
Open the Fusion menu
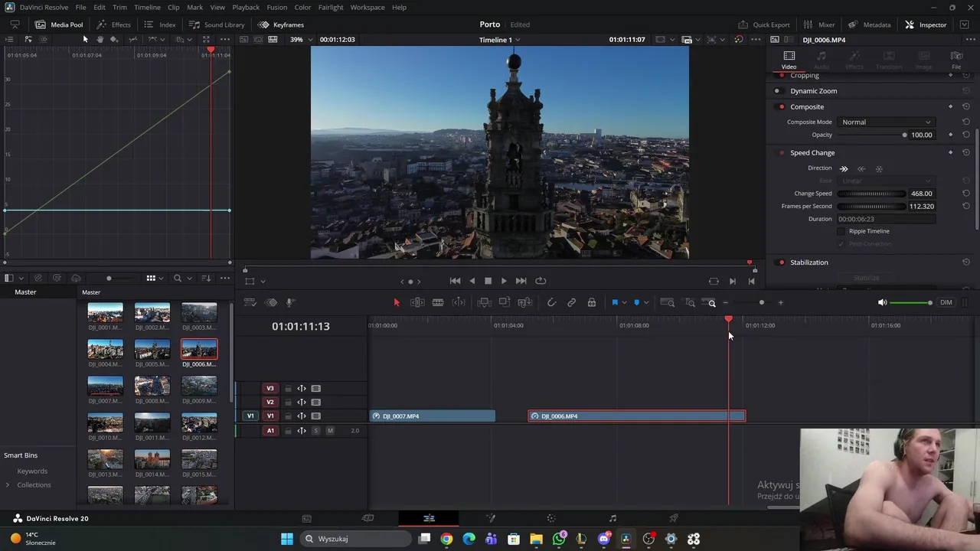tap(277, 8)
